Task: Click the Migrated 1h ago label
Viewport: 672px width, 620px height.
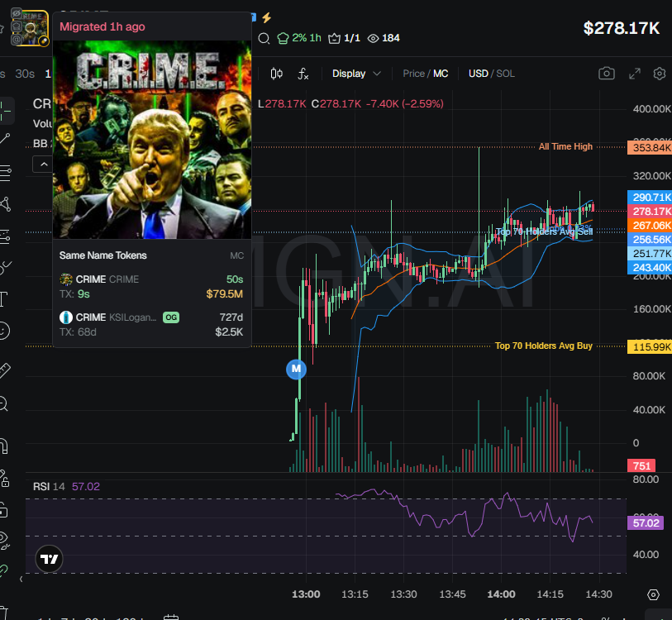Action: 102,26
